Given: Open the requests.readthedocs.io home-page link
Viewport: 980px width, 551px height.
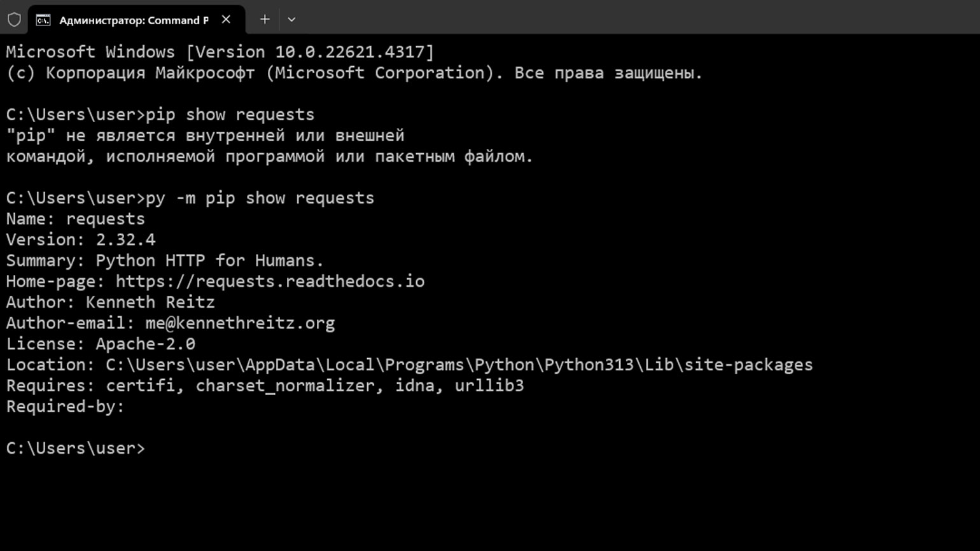Looking at the screenshot, I should (270, 281).
